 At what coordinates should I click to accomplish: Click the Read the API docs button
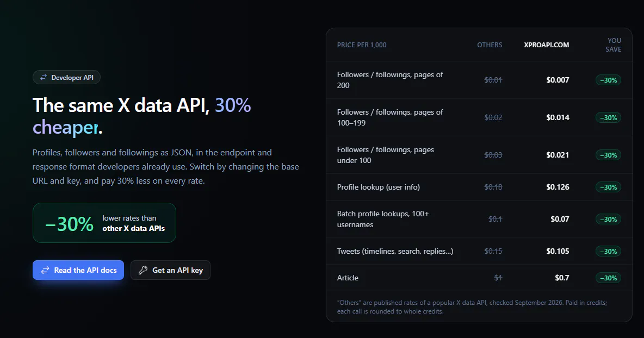coord(78,270)
